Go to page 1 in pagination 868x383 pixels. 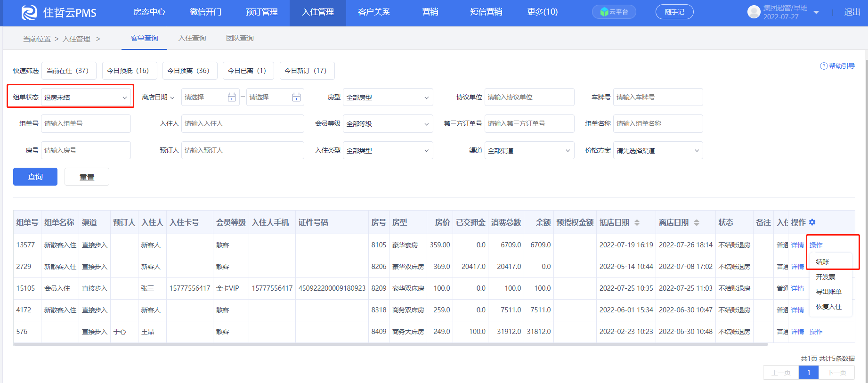tap(809, 373)
